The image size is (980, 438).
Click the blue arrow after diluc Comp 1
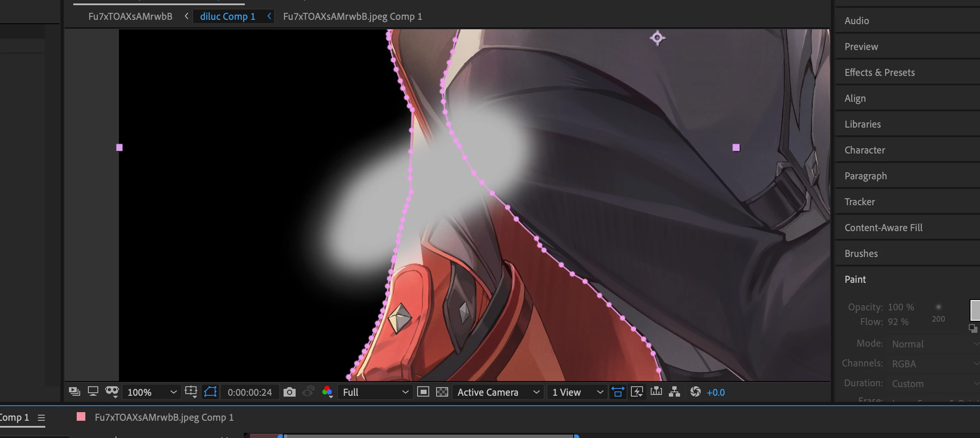point(269,16)
